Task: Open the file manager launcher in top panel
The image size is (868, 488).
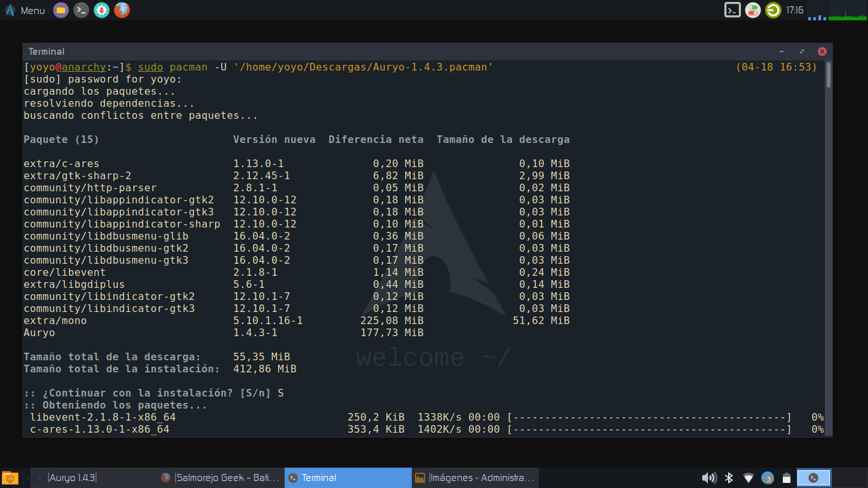Action: (61, 10)
